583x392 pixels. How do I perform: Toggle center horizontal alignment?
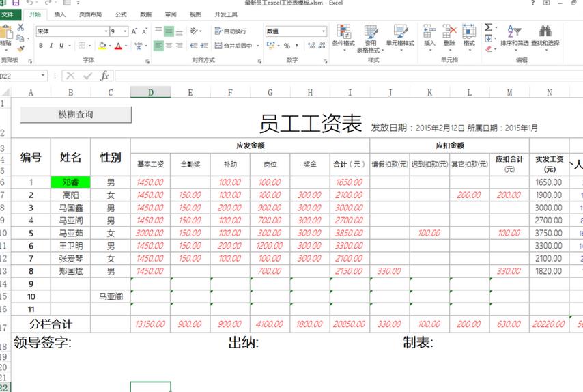click(x=169, y=46)
